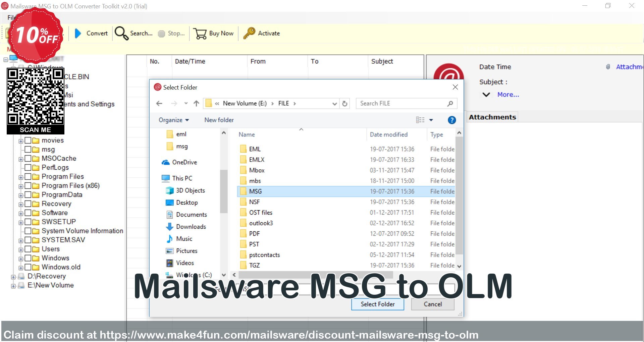Expand the D:\Recovery drive node
Image resolution: width=644 pixels, height=342 pixels.
point(13,277)
